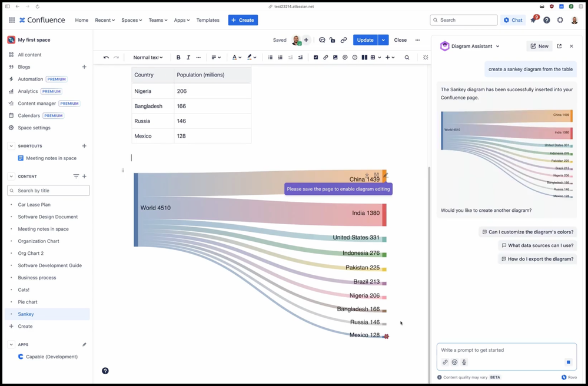The height and width of the screenshot is (386, 588).
Task: Collapse the Content section
Action: 11,176
